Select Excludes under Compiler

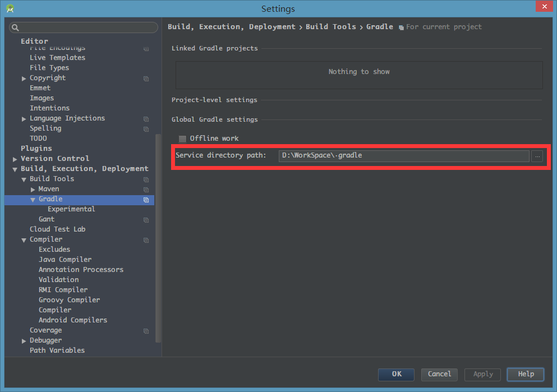point(54,249)
